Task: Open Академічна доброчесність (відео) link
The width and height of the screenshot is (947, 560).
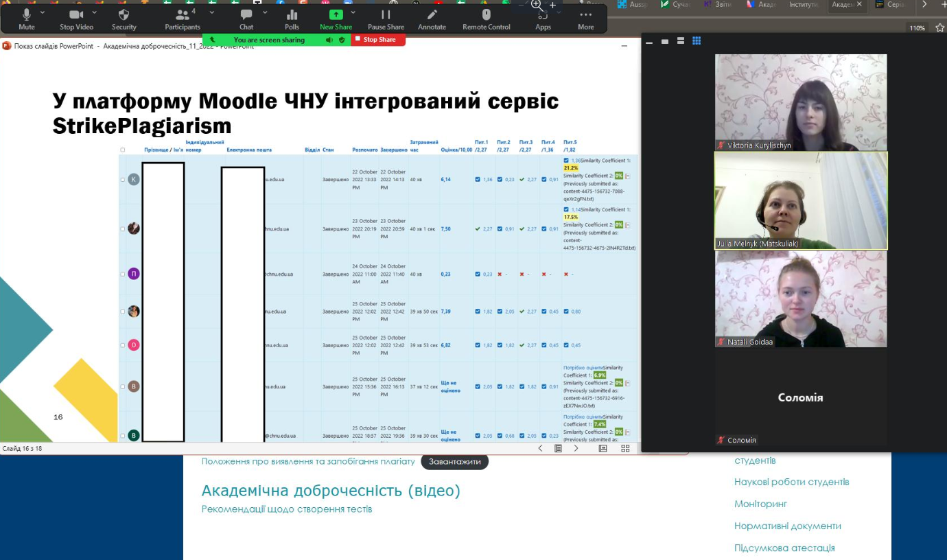Action: pos(331,491)
